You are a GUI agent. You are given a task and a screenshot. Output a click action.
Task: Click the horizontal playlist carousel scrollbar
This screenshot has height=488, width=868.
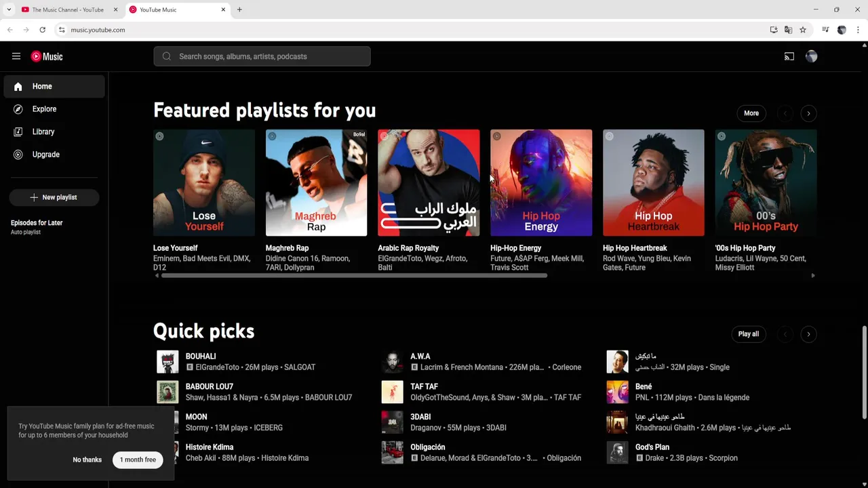354,276
